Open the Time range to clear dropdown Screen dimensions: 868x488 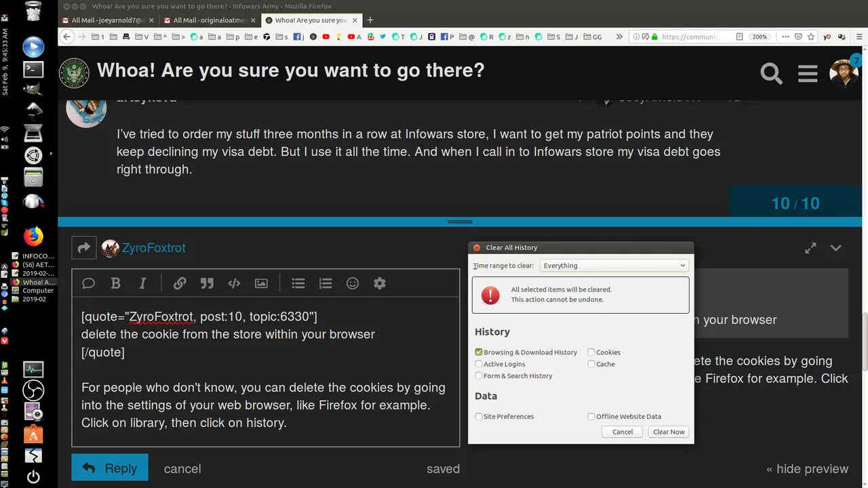click(614, 266)
